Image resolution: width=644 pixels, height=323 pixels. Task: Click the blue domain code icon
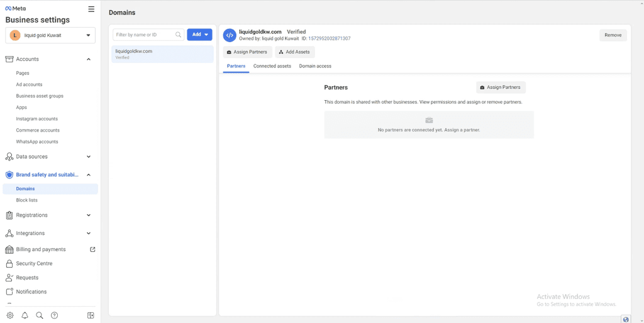[230, 35]
